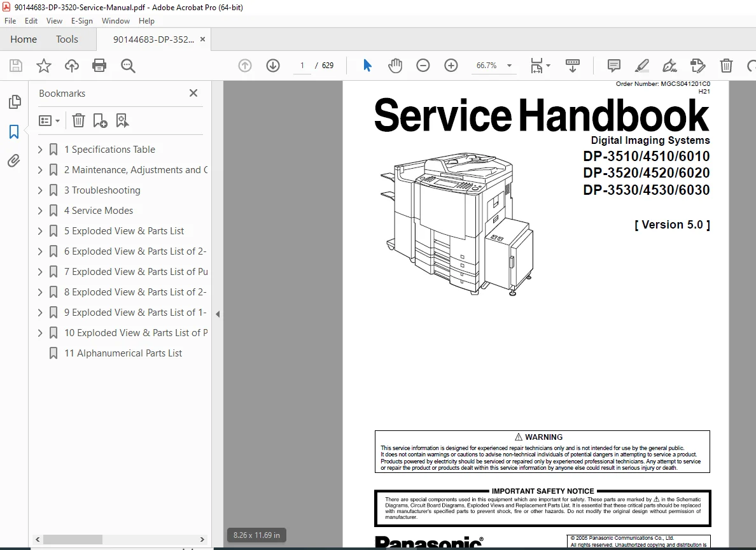Open 1 Specifications Table bookmark text
The width and height of the screenshot is (756, 550).
(x=109, y=150)
